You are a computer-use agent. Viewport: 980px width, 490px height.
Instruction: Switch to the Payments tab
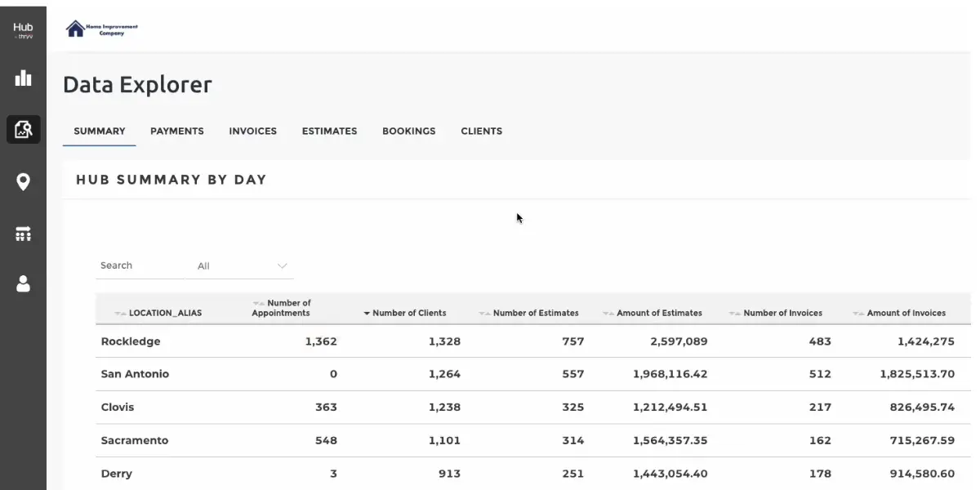coord(177,131)
